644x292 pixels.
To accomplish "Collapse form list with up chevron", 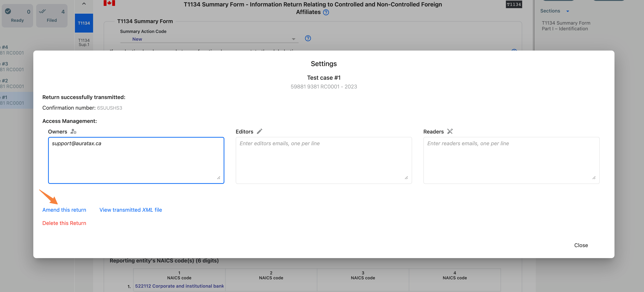I will [x=84, y=3].
